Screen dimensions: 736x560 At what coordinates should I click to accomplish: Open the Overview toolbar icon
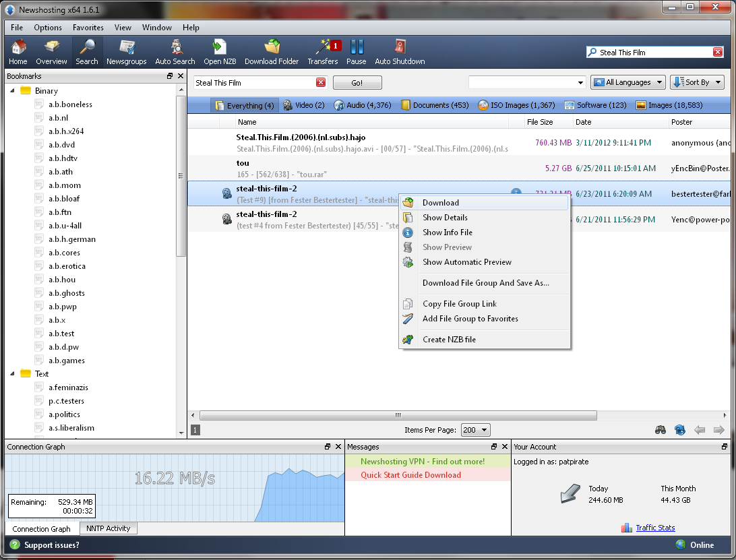pos(51,52)
